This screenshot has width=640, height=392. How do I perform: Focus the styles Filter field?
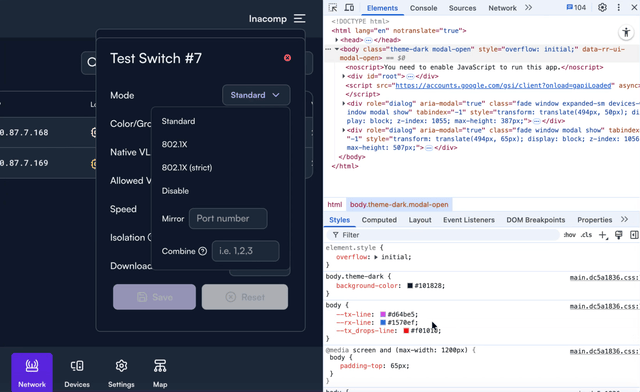click(x=443, y=235)
